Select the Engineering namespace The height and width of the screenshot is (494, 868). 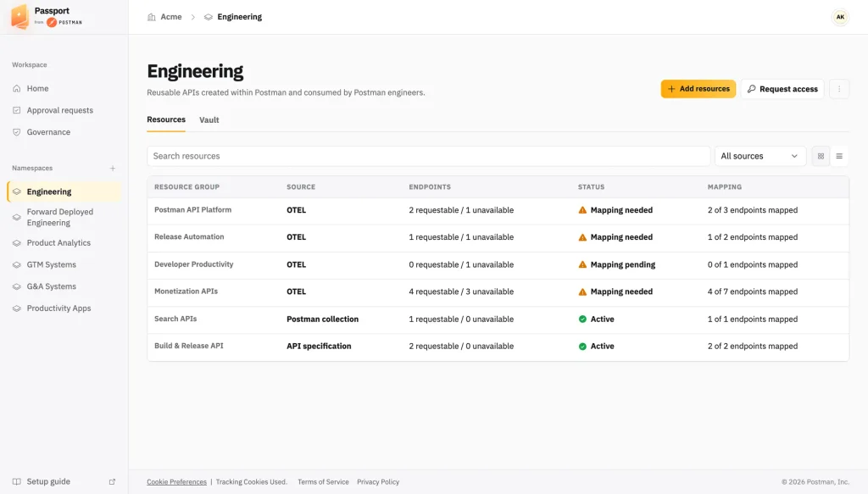[64, 192]
